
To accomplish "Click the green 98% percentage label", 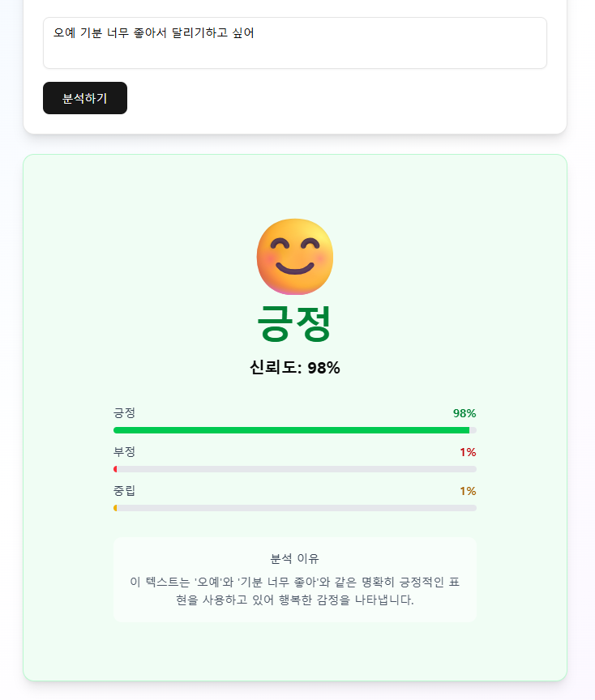I will pos(464,413).
